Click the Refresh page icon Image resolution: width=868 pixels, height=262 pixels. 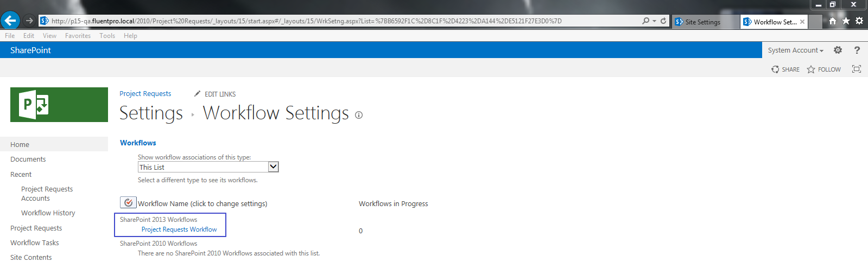(x=663, y=21)
